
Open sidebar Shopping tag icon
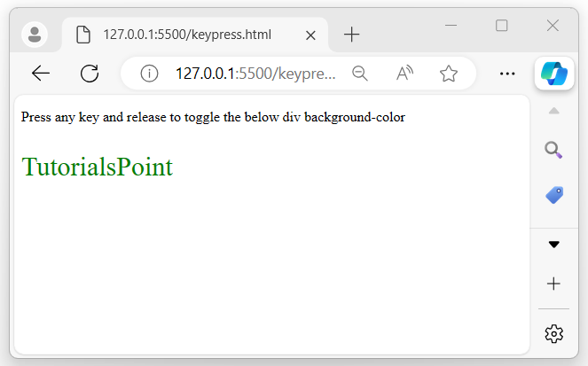click(x=554, y=195)
